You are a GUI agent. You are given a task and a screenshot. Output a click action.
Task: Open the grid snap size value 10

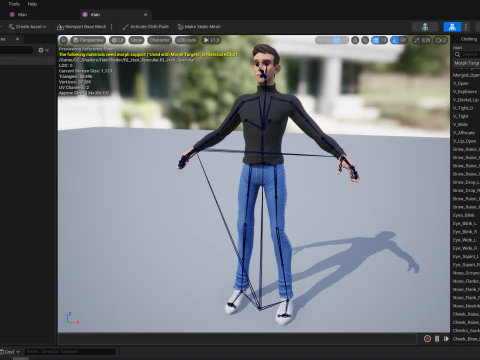click(x=384, y=40)
